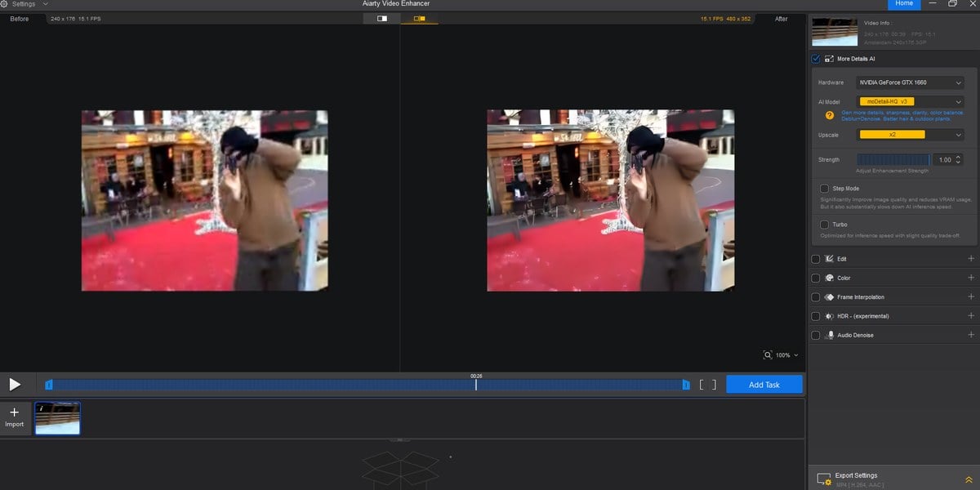Click the Strength value field 1.00
The image size is (980, 490).
tap(944, 159)
